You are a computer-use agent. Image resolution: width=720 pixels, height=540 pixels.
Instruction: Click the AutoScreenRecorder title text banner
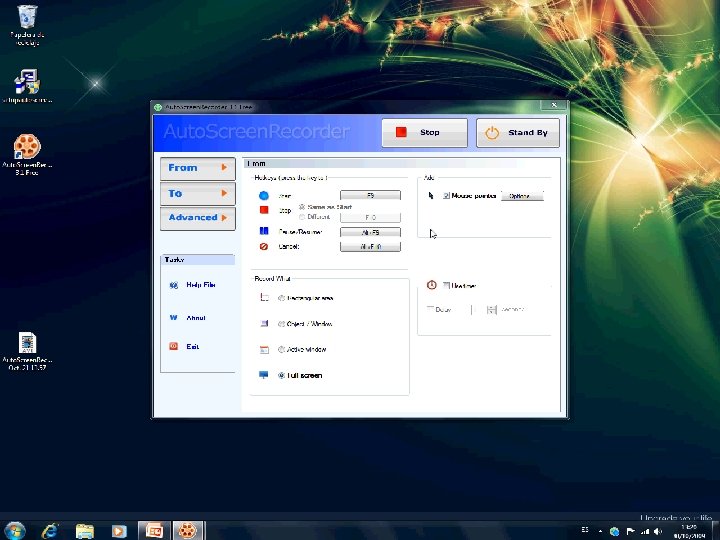pyautogui.click(x=256, y=132)
